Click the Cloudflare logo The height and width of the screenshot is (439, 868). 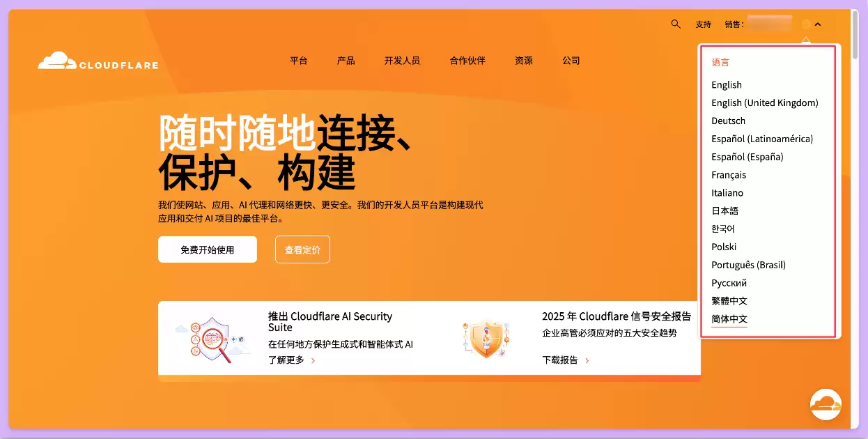[x=98, y=61]
